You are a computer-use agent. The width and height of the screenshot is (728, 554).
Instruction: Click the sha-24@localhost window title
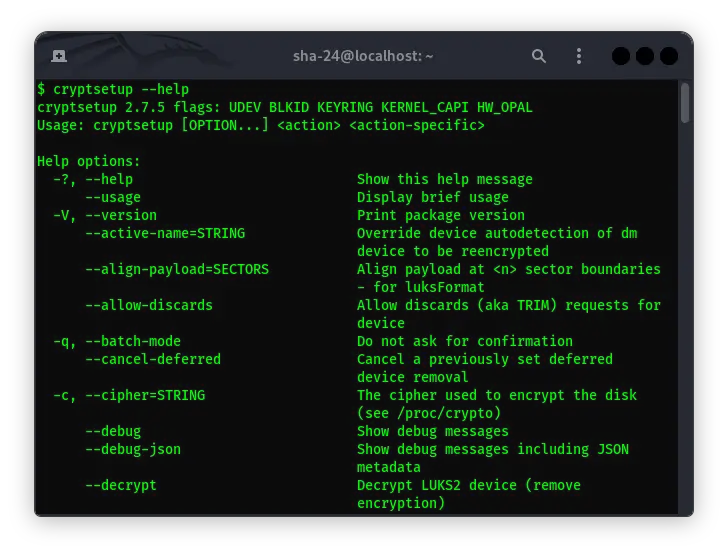tap(363, 57)
